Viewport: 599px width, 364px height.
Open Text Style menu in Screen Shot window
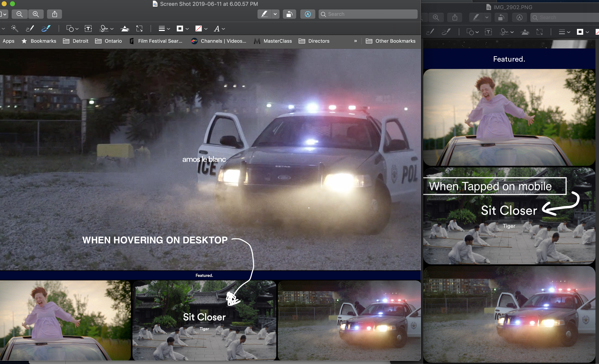click(x=217, y=29)
